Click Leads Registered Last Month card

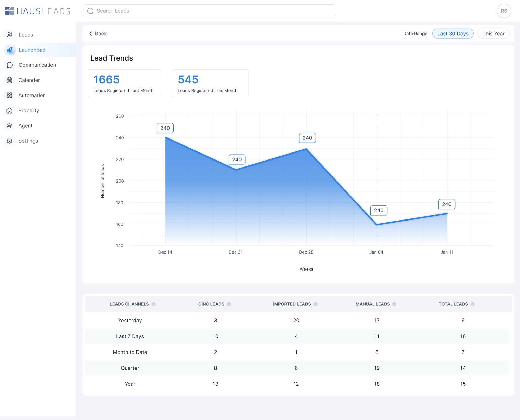124,83
